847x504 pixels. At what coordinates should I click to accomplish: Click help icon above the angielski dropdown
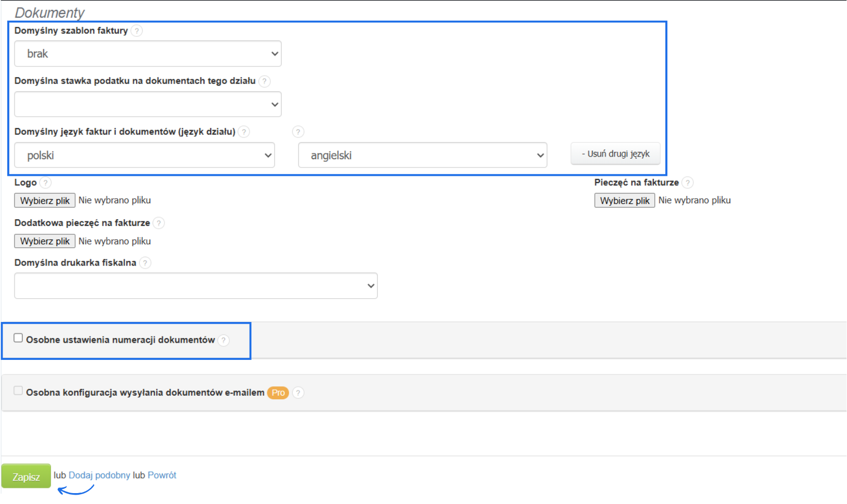(x=298, y=132)
